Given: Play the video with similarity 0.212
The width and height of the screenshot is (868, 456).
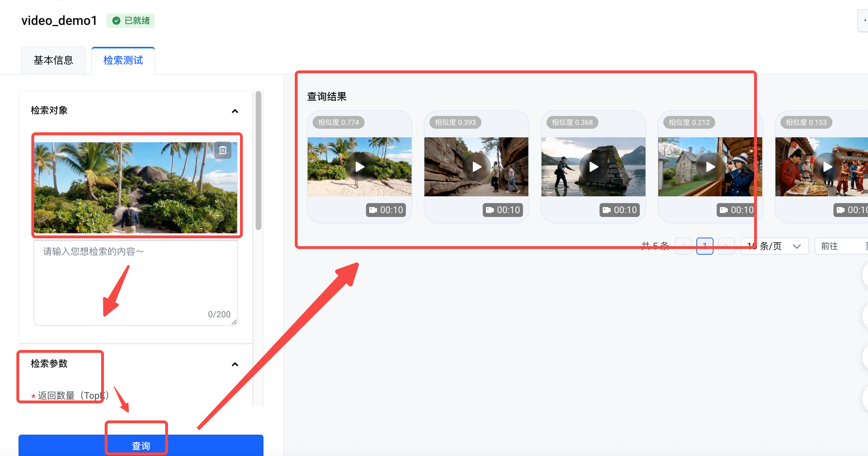Looking at the screenshot, I should click(x=710, y=167).
